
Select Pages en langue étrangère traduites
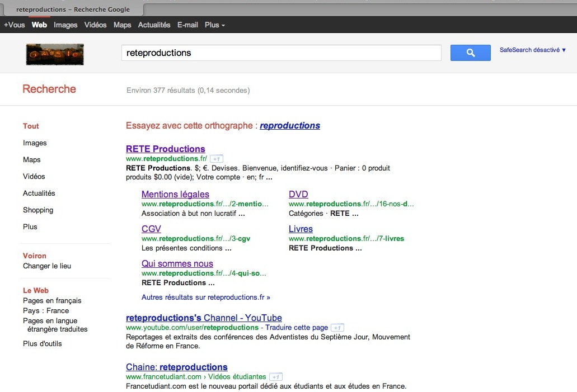55,325
